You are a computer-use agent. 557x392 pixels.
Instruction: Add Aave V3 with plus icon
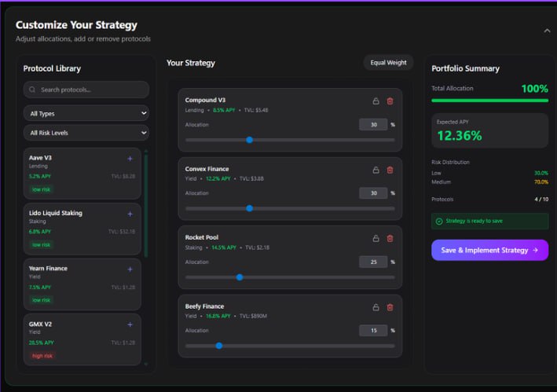click(x=130, y=159)
